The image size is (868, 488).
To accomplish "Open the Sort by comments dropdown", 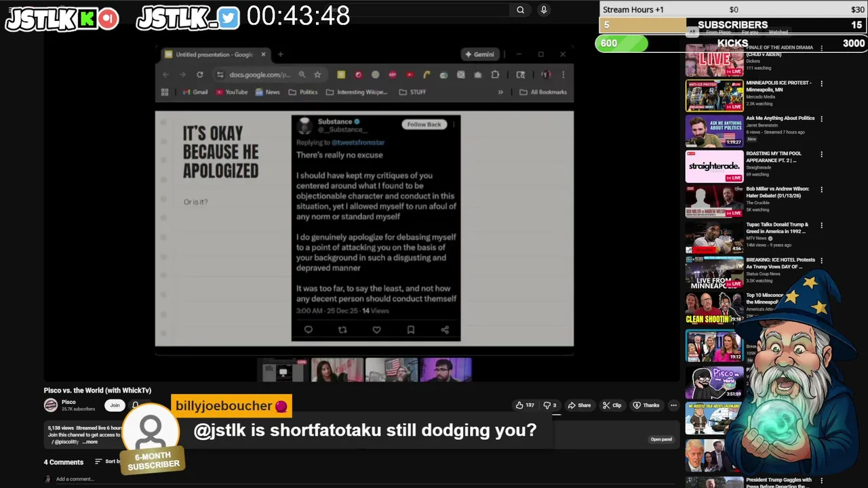I will [108, 462].
